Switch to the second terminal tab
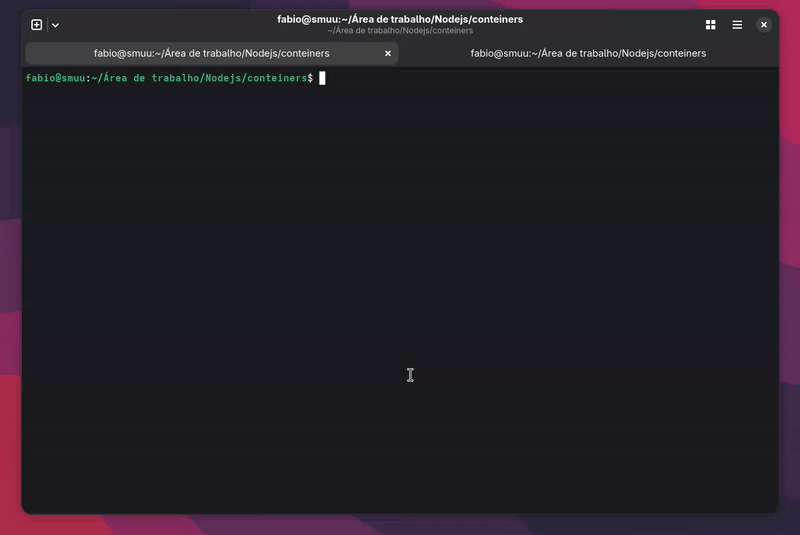 pos(588,54)
